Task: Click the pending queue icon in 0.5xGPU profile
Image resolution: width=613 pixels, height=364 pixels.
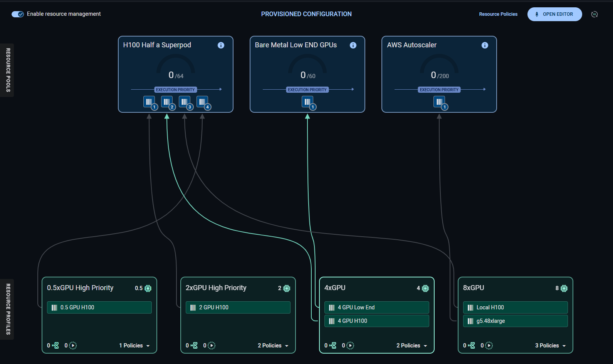Action: tap(56, 346)
